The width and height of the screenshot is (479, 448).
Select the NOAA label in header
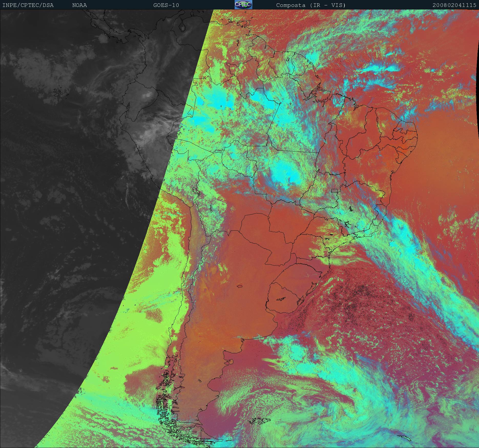click(79, 5)
